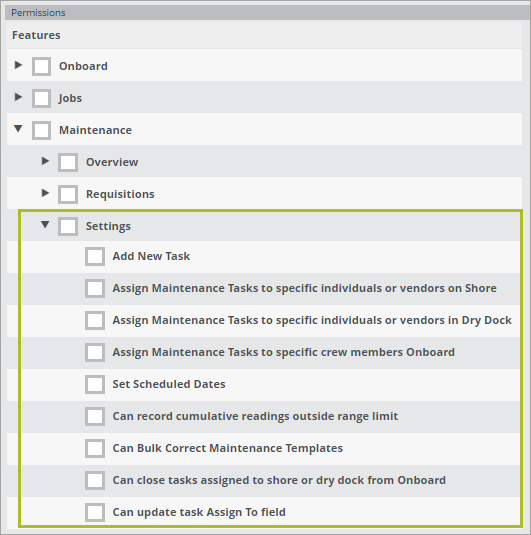Collapse the Settings sub-node
The height and width of the screenshot is (535, 531).
(x=45, y=225)
